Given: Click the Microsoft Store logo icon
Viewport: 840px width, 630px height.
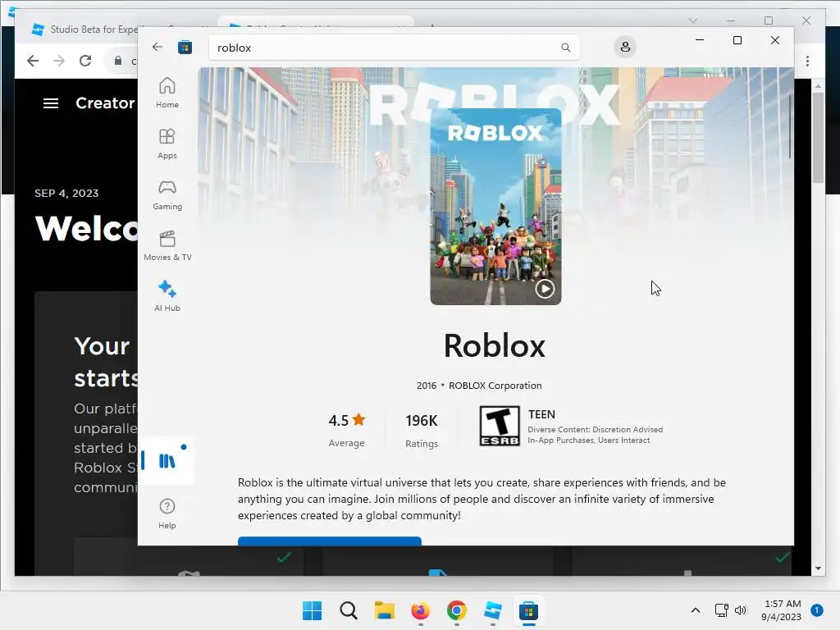Looking at the screenshot, I should (x=185, y=47).
